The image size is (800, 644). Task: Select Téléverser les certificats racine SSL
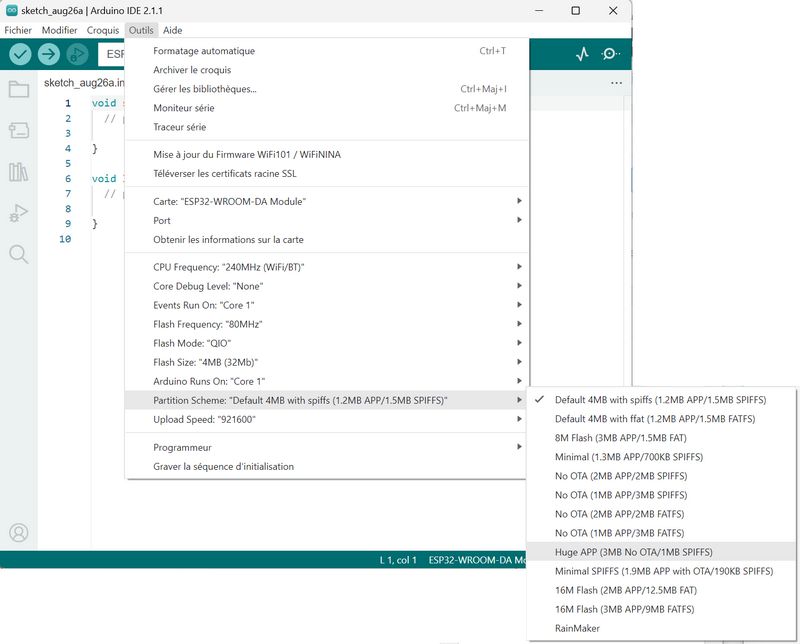click(327, 174)
